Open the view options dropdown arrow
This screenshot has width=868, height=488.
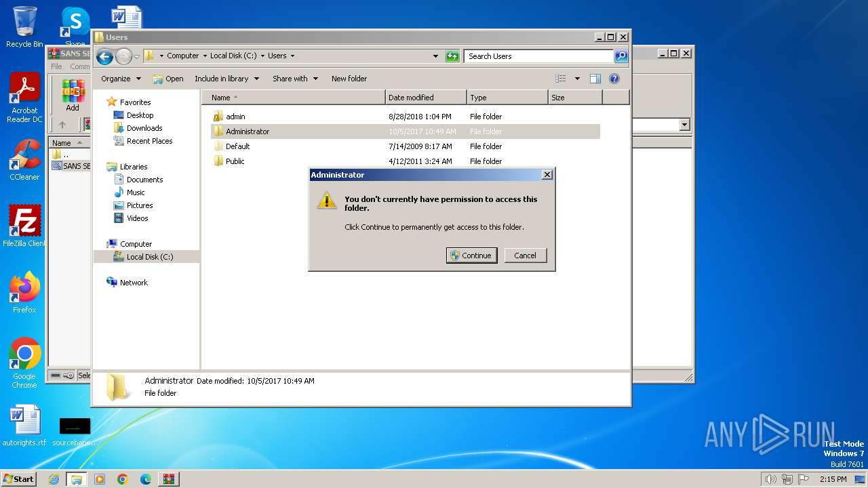pos(577,79)
